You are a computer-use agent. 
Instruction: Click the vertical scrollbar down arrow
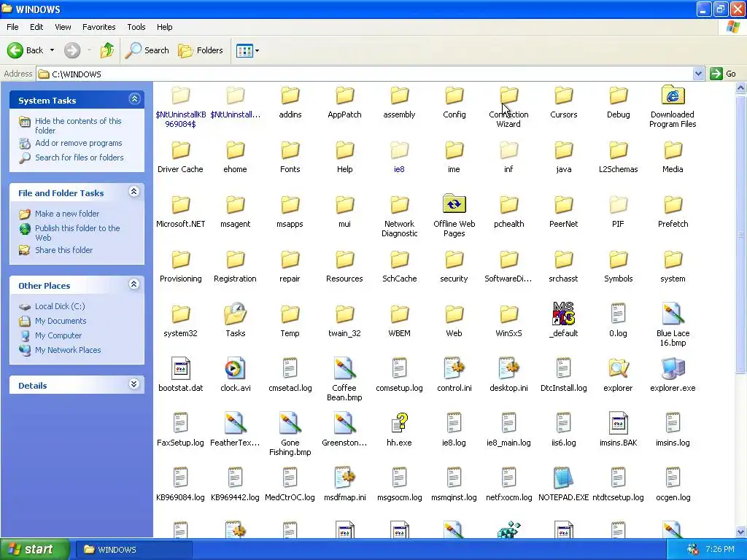741,532
